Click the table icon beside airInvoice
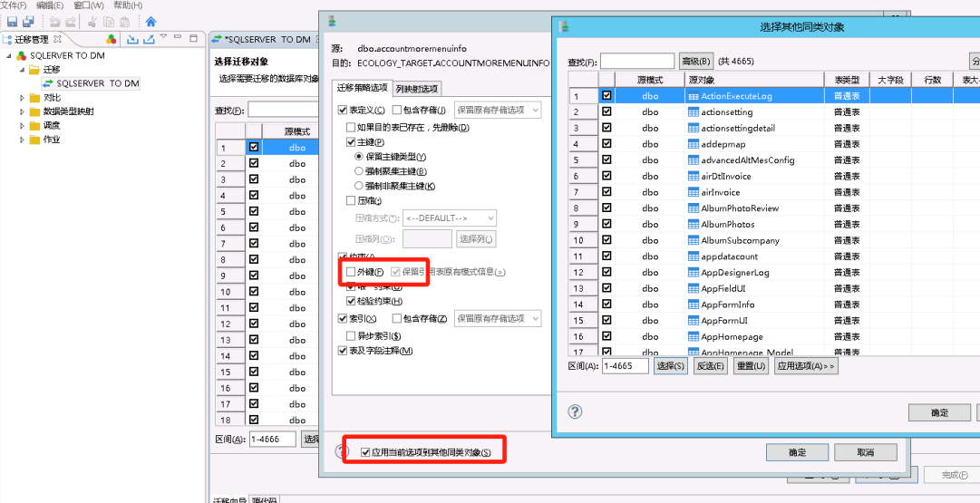Screen dimensions: 980x503 (693, 192)
